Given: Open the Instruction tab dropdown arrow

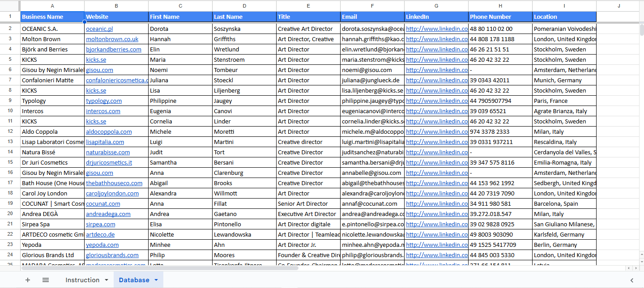Looking at the screenshot, I should (x=107, y=280).
